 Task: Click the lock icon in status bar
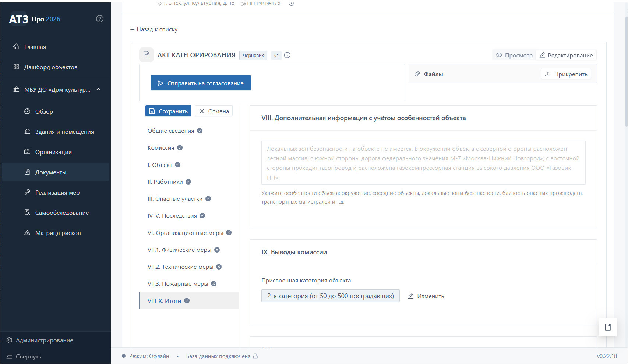(255, 356)
